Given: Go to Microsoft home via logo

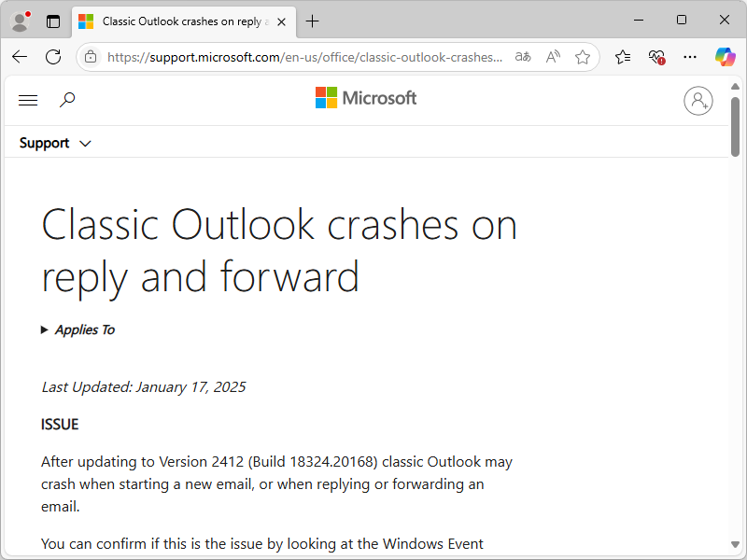Looking at the screenshot, I should tap(366, 98).
